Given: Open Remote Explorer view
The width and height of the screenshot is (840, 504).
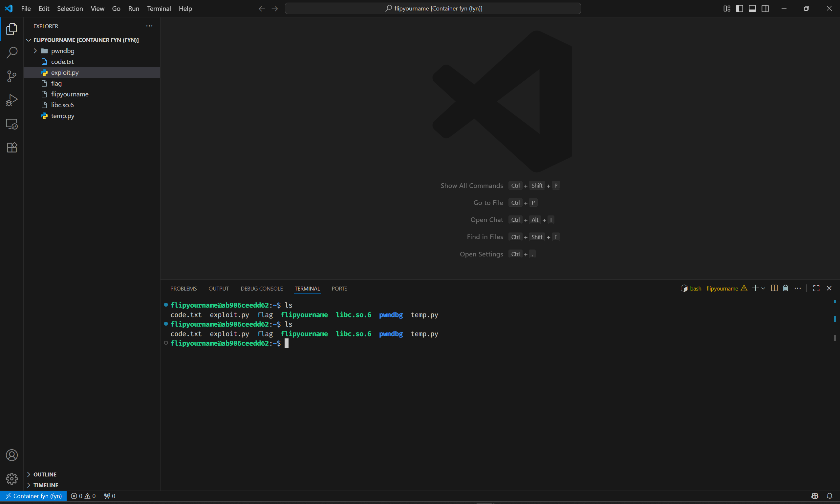Looking at the screenshot, I should 11,124.
